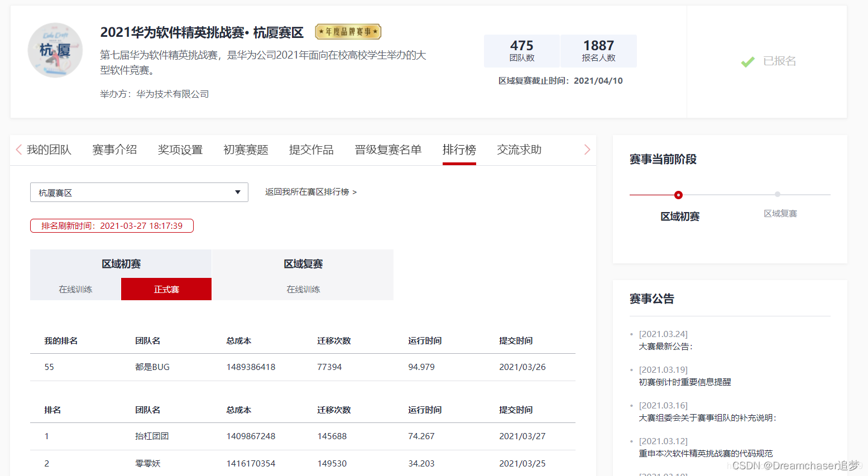Click 返回我所在赛区排行榜 link
Image resolution: width=868 pixels, height=476 pixels.
coord(311,192)
